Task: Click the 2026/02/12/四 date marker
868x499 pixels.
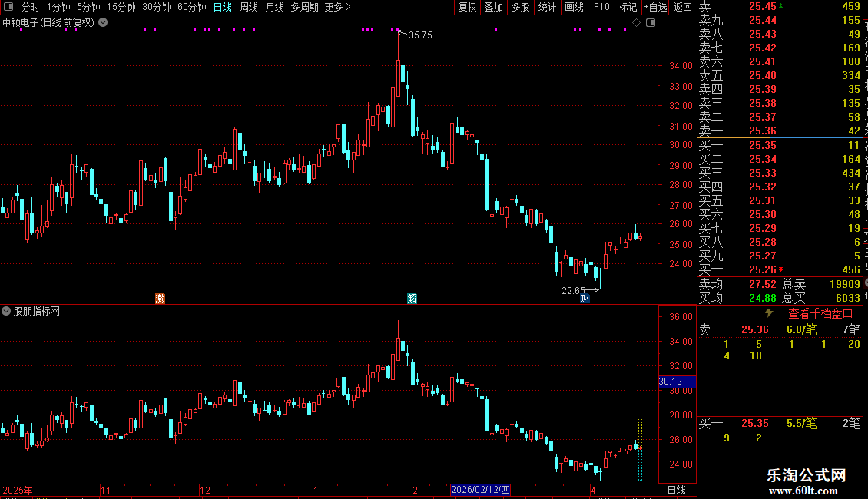Action: (x=481, y=490)
